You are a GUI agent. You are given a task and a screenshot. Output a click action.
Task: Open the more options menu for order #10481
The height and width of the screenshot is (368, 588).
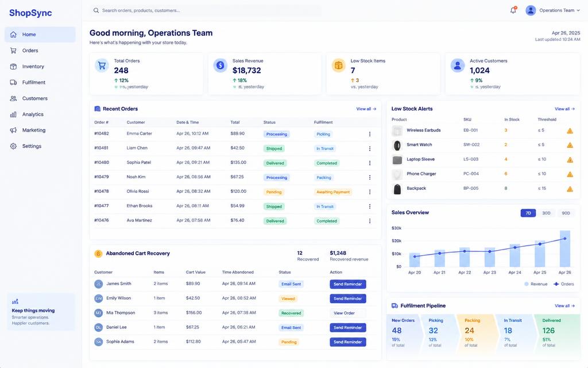pos(370,149)
